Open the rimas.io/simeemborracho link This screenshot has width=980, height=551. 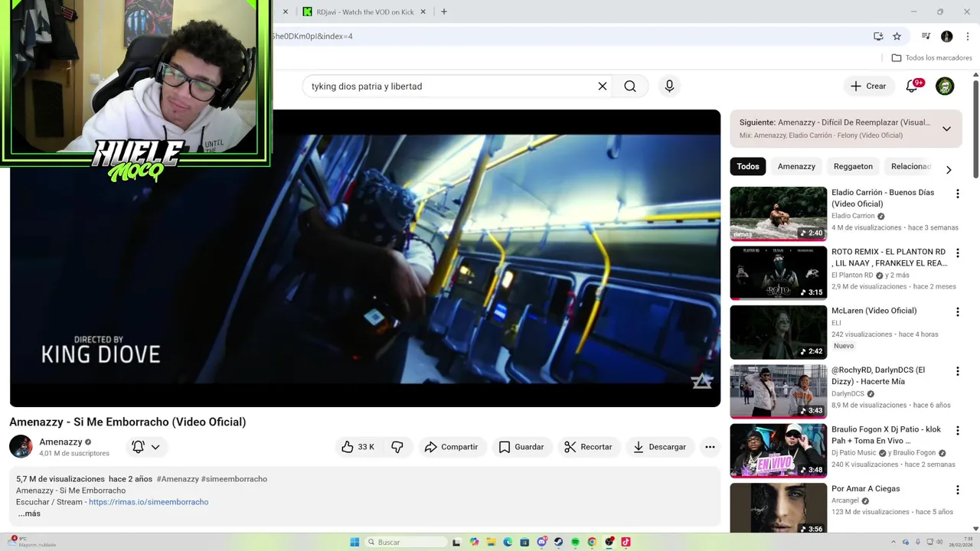[x=149, y=502]
